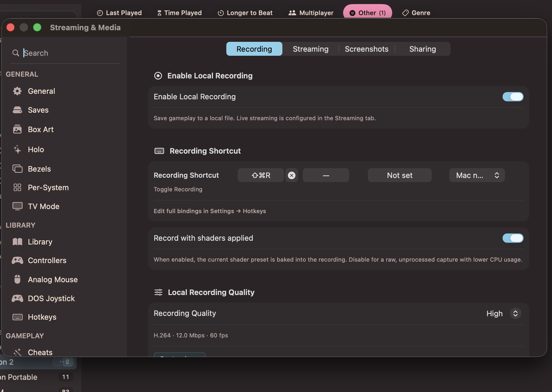Select 'n Portable' row in background library

[38, 377]
